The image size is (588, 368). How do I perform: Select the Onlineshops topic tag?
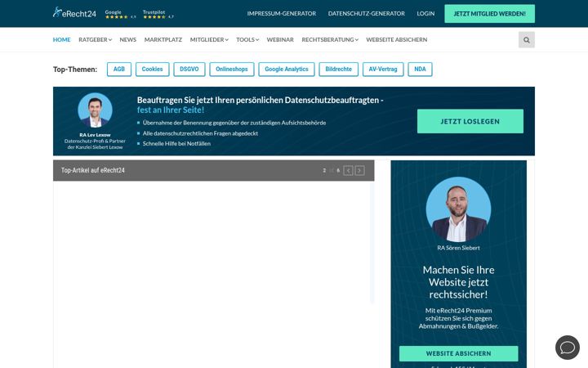click(232, 69)
